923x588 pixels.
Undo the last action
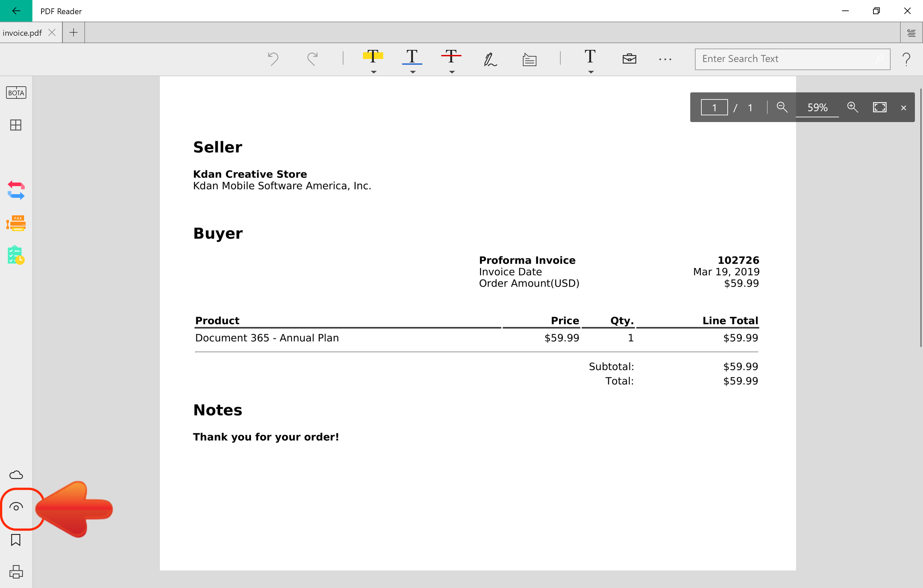273,59
